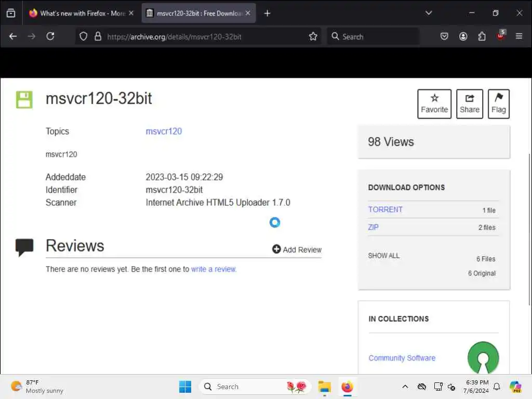
Task: Open the Copilot preview icon
Action: click(515, 387)
